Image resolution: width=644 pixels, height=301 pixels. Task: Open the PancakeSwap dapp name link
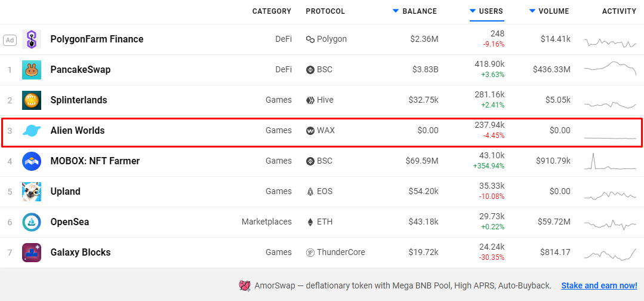click(81, 70)
